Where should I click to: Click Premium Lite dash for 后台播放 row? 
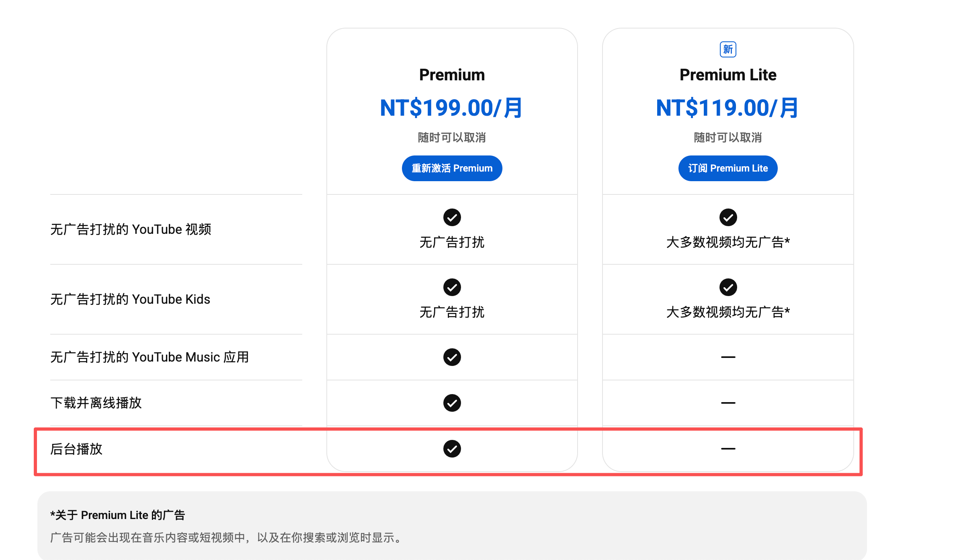point(728,449)
